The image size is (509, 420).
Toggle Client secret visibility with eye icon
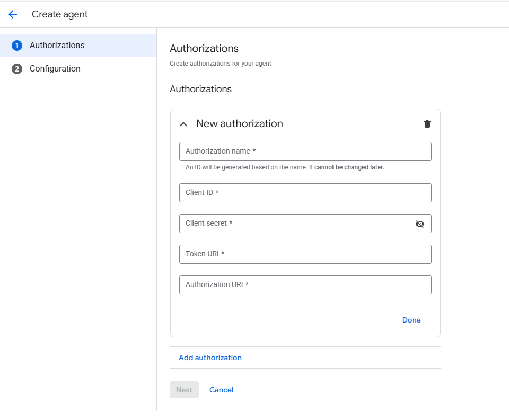tap(420, 224)
